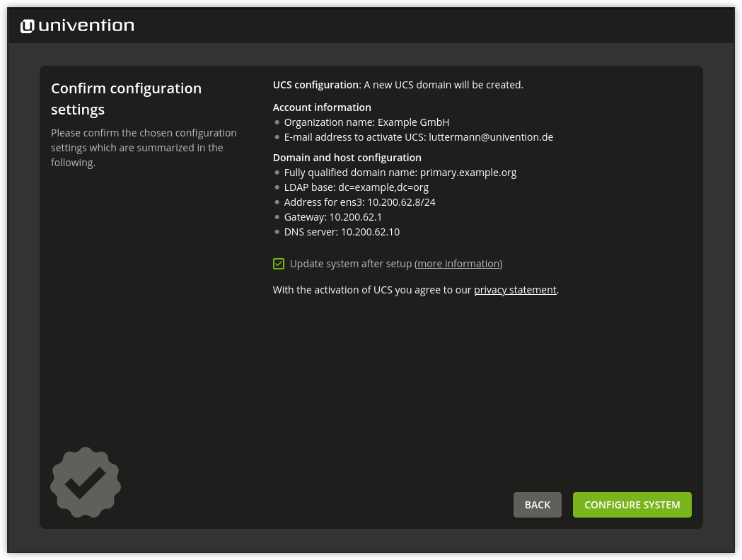742x560 pixels.
Task: Click the Univention logo in the header
Action: [x=76, y=25]
